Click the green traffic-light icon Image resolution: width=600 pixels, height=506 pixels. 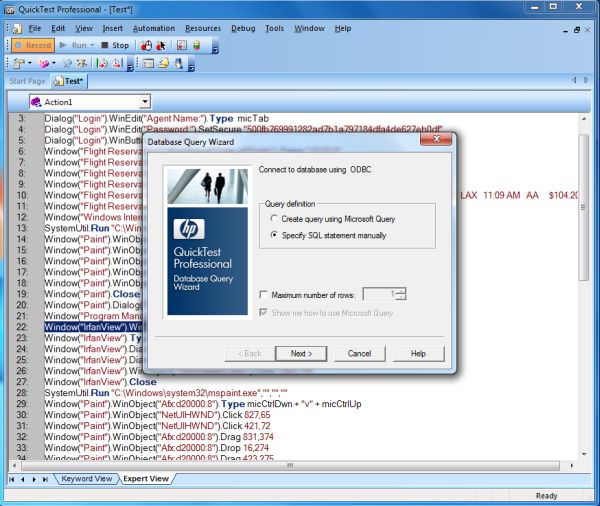pos(197,46)
